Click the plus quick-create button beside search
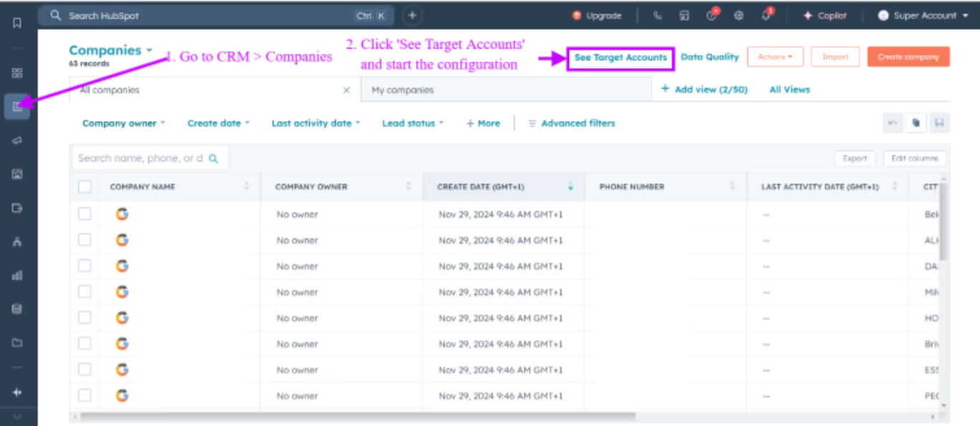This screenshot has height=426, width=980. [412, 15]
